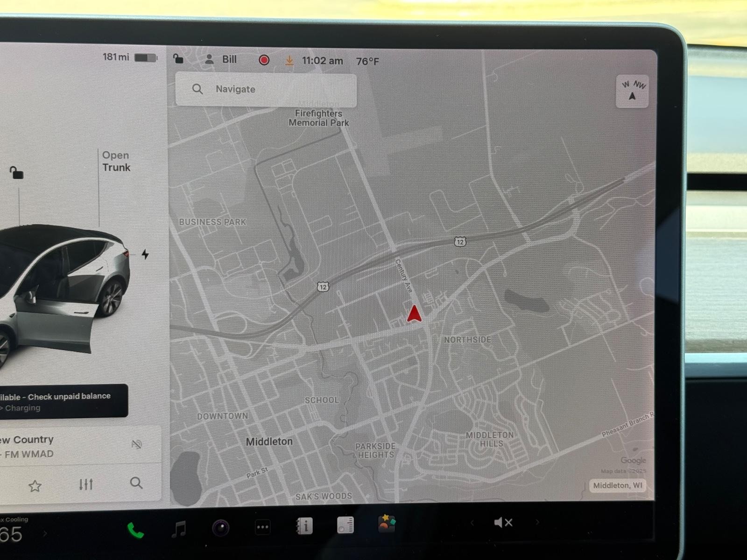This screenshot has width=747, height=560.
Task: Open the Toybox app icon
Action: tap(387, 524)
